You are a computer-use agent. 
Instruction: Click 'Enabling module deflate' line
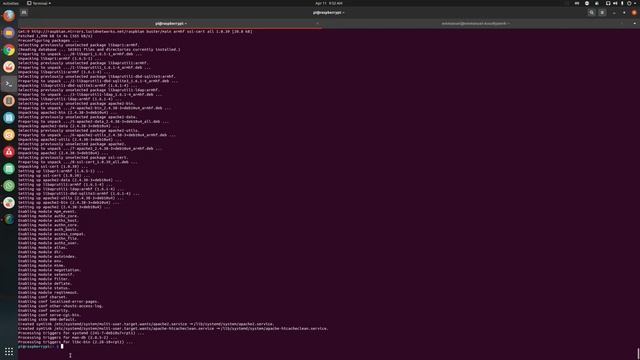(x=45, y=283)
